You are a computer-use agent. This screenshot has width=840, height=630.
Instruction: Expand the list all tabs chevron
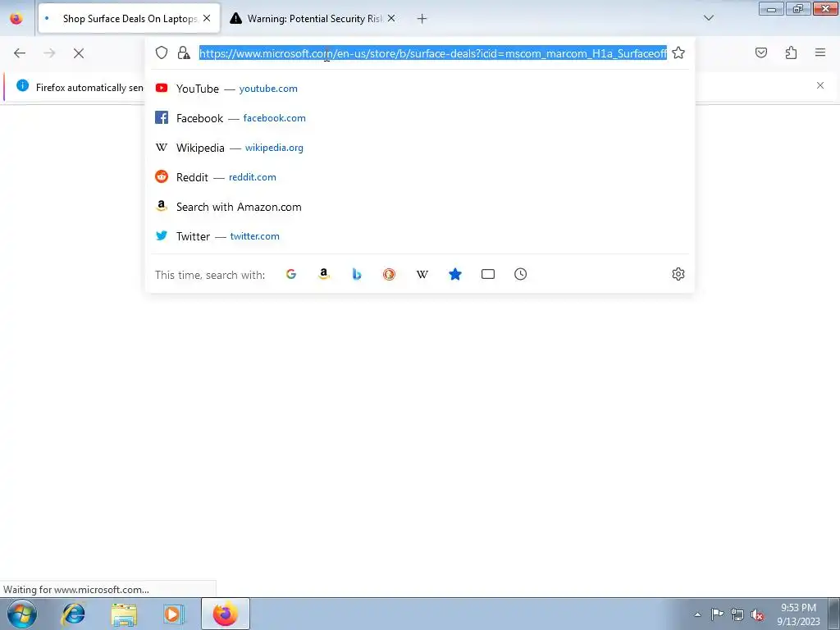click(x=709, y=18)
